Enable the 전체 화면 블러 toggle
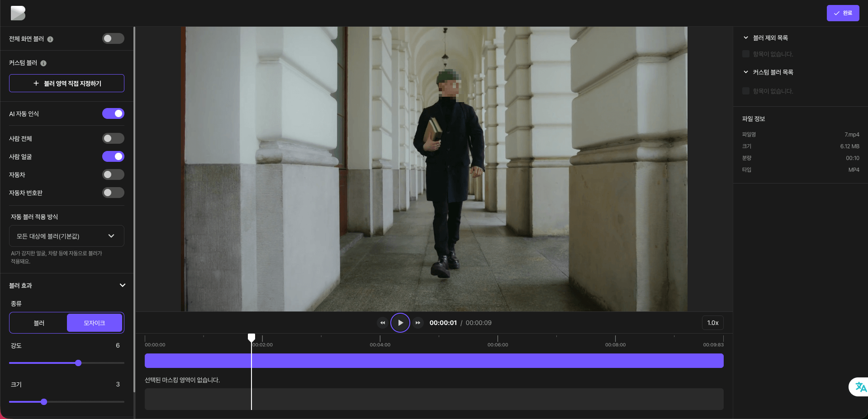This screenshot has height=419, width=868. point(113,38)
